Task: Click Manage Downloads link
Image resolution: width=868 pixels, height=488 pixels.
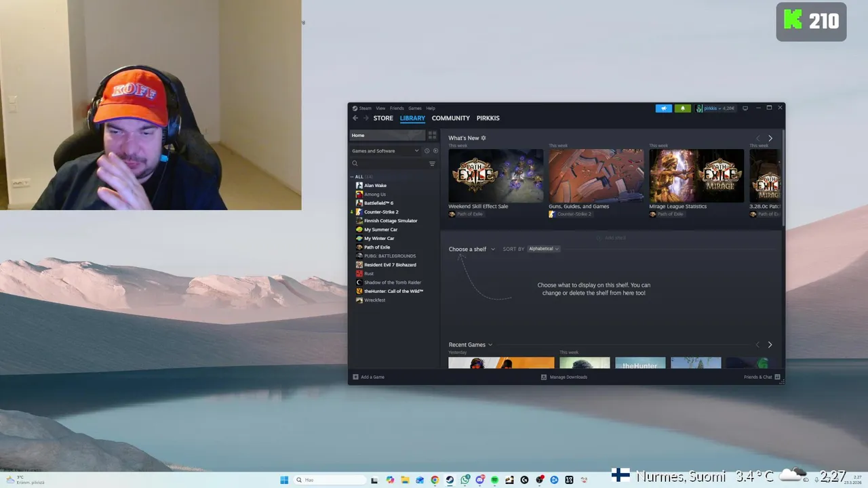Action: click(x=568, y=377)
